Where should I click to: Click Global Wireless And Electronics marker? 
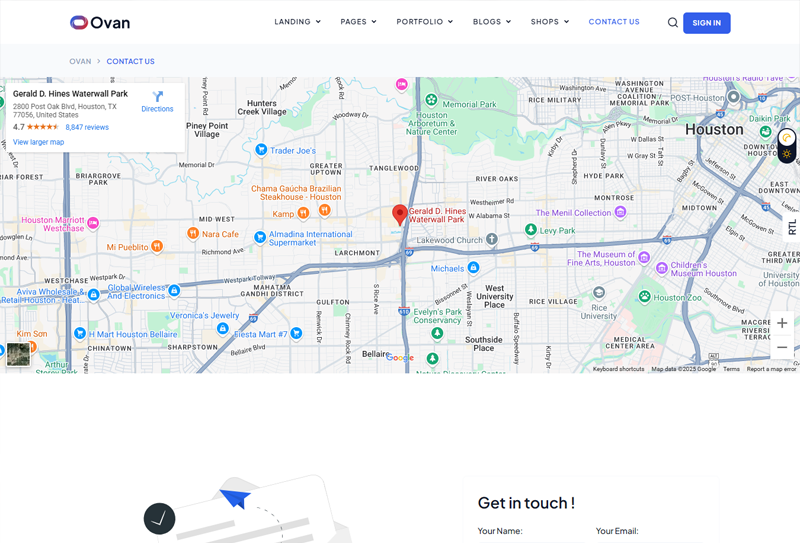(174, 290)
